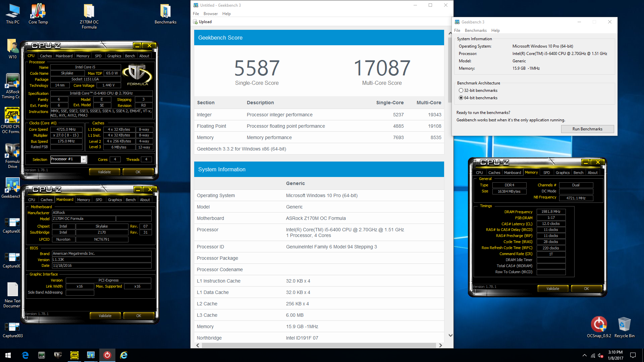Open Benchmarks menu in Geekbench 3 window

click(x=476, y=31)
